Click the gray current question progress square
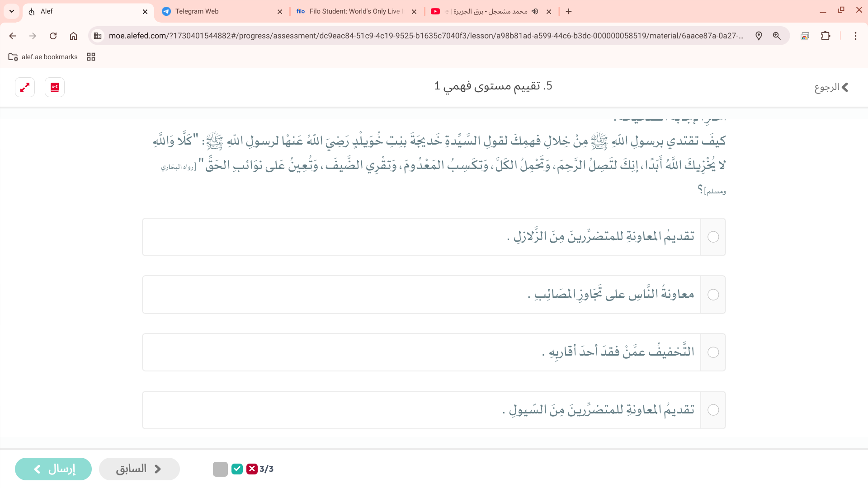Viewport: 868px width, 488px height. 220,469
